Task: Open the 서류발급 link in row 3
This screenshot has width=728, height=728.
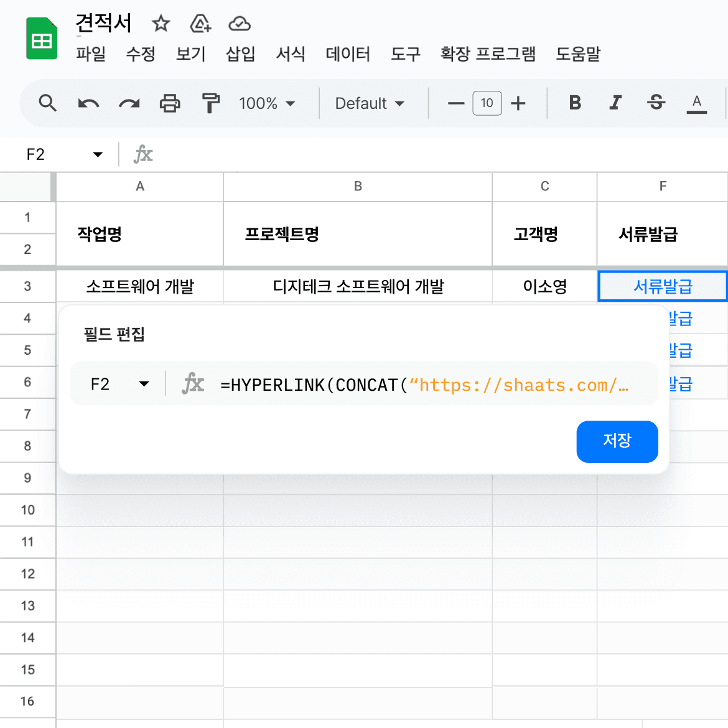Action: 663,286
